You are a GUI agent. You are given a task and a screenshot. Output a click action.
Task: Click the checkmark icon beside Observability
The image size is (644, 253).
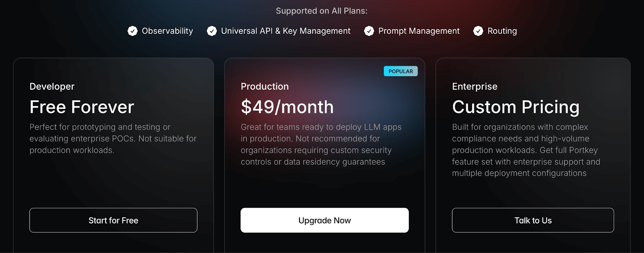132,31
